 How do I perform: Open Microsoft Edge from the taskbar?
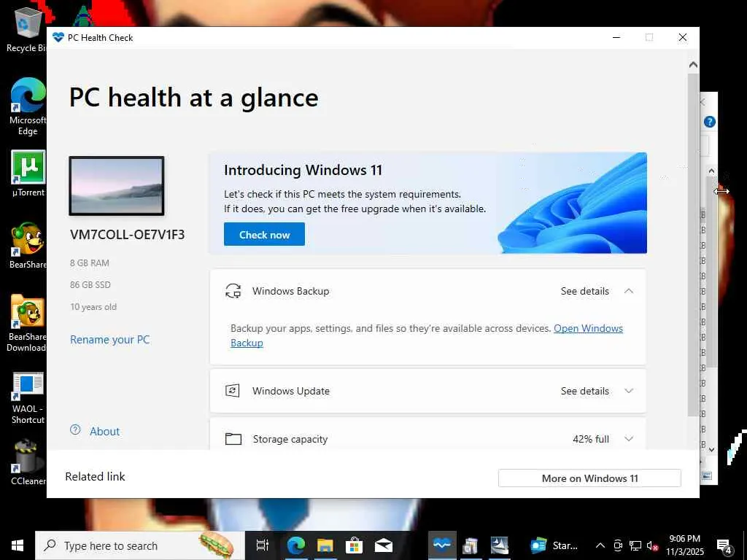click(x=296, y=545)
